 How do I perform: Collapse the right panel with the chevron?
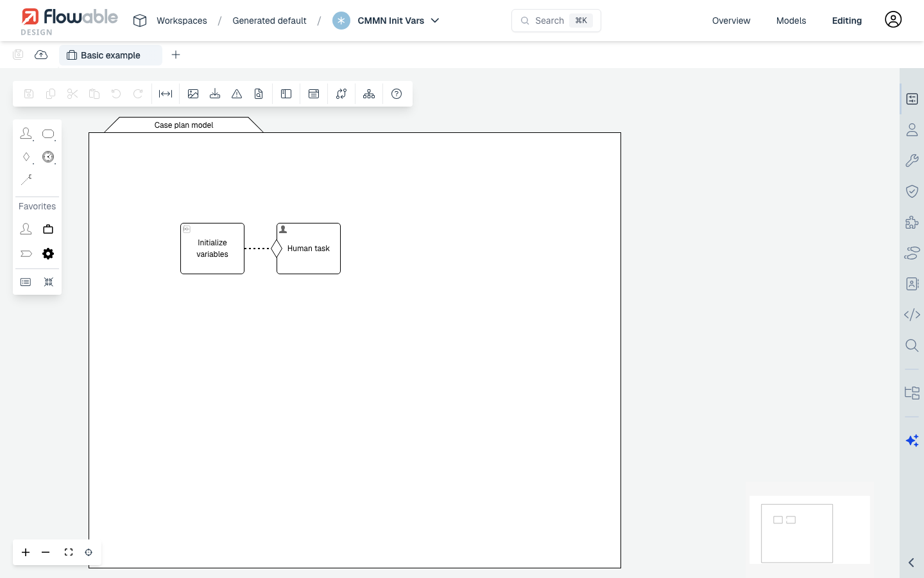point(911,563)
